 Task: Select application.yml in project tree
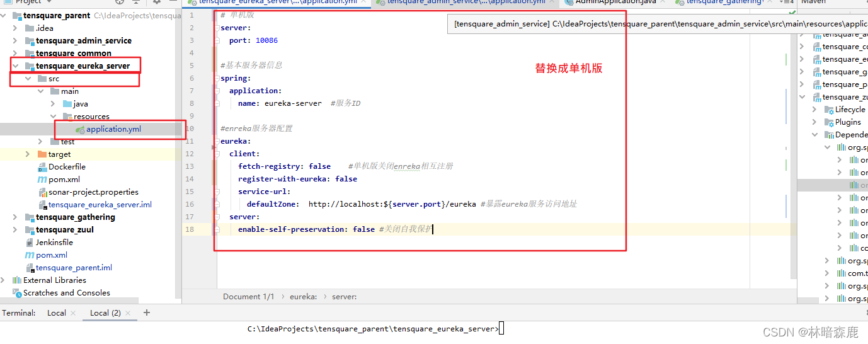(x=113, y=129)
